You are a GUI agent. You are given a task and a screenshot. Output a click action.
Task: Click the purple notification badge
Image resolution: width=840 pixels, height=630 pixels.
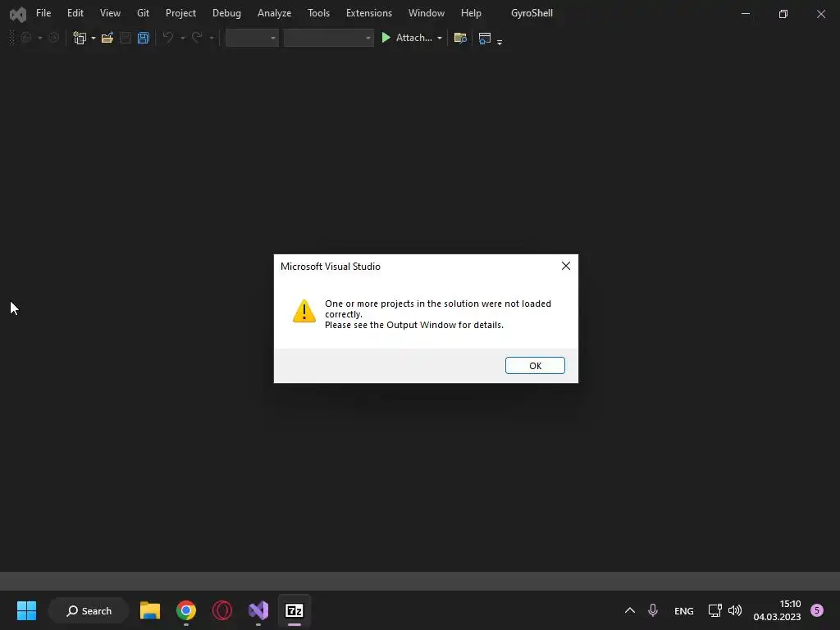tap(817, 610)
